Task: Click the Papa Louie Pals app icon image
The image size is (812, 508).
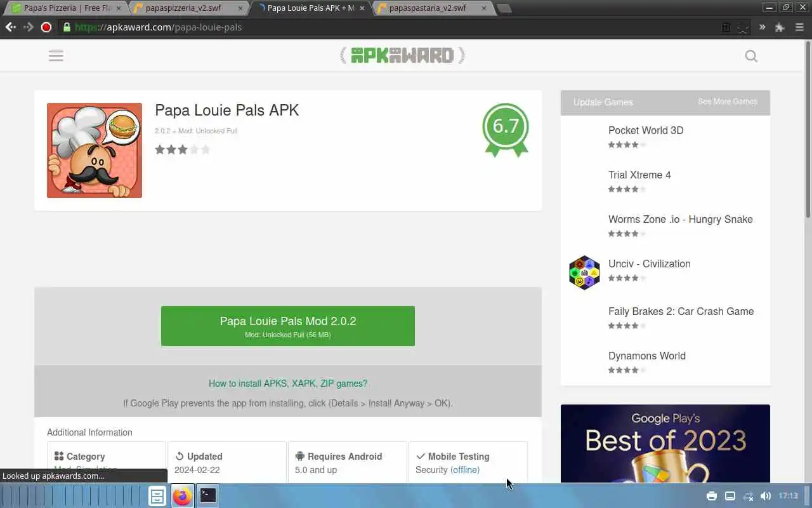Action: (x=95, y=150)
